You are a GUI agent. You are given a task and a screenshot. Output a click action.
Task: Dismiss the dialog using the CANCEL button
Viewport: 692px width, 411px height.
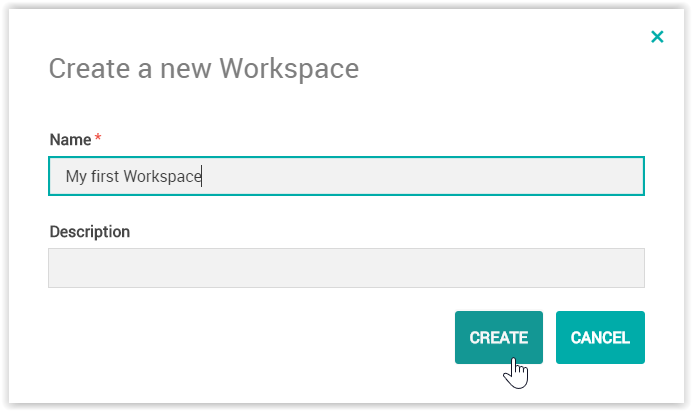(x=600, y=338)
